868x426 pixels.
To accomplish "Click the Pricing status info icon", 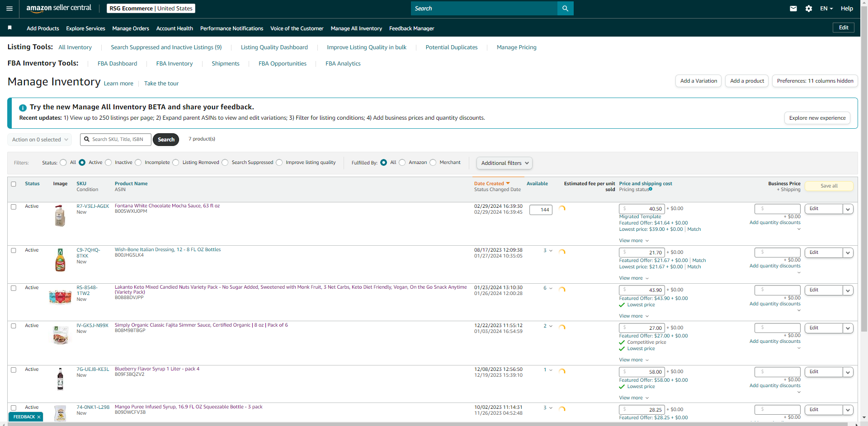I will 651,189.
